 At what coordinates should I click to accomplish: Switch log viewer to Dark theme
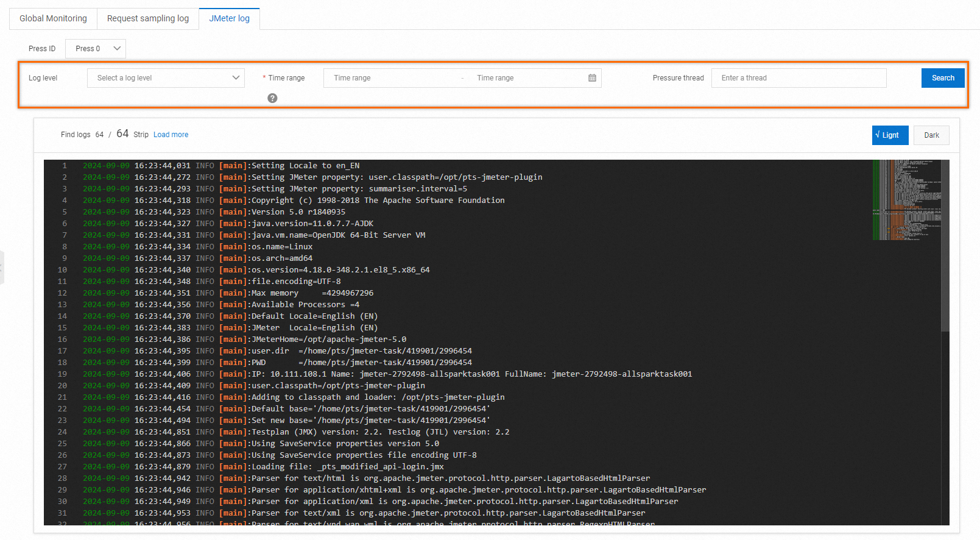click(x=931, y=135)
